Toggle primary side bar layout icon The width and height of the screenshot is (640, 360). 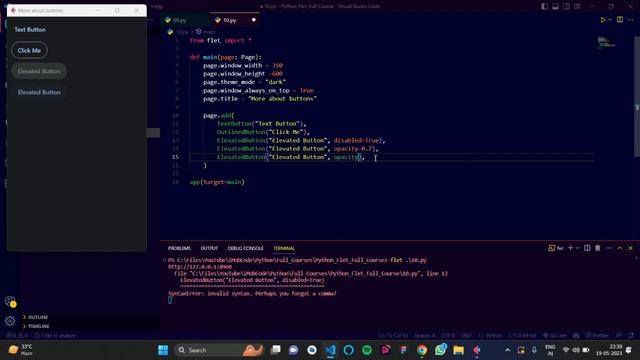(544, 7)
